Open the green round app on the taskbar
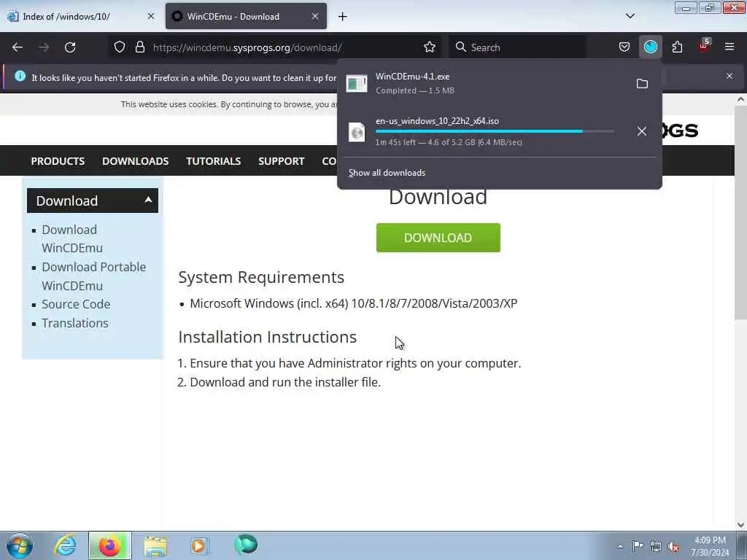Screen dimensions: 747x560 point(246,545)
